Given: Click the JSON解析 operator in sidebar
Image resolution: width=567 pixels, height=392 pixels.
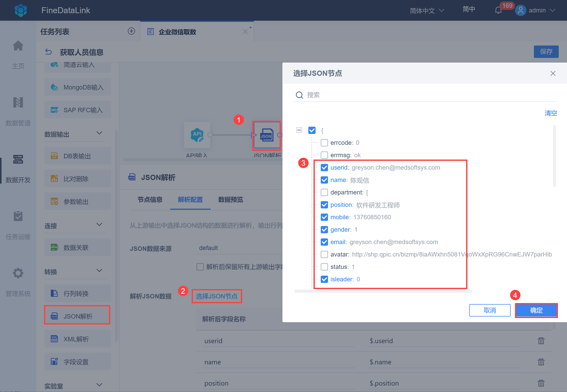Looking at the screenshot, I should (77, 316).
